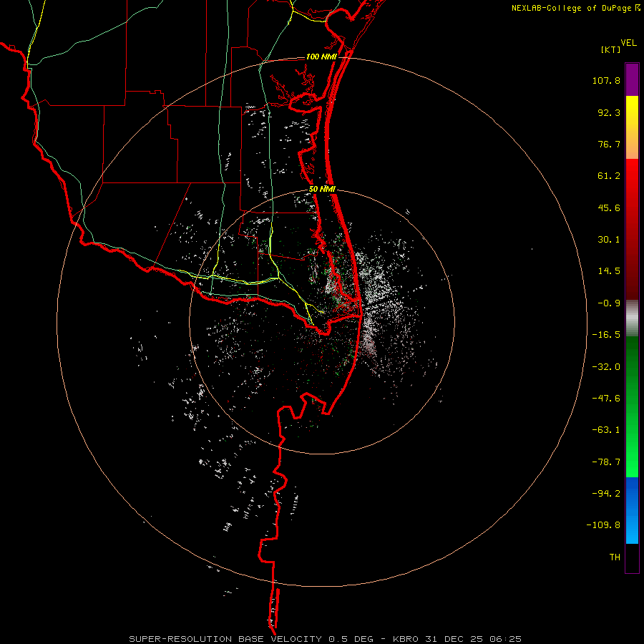The image size is (644, 644).
Task: Select the 45.6 value on the velocity scale
Action: pyautogui.click(x=609, y=208)
